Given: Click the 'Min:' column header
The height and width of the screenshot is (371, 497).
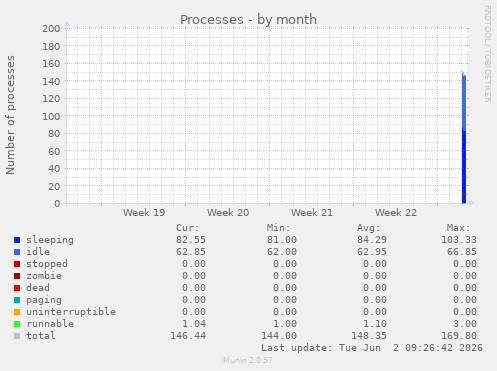Looking at the screenshot, I should [x=278, y=228].
